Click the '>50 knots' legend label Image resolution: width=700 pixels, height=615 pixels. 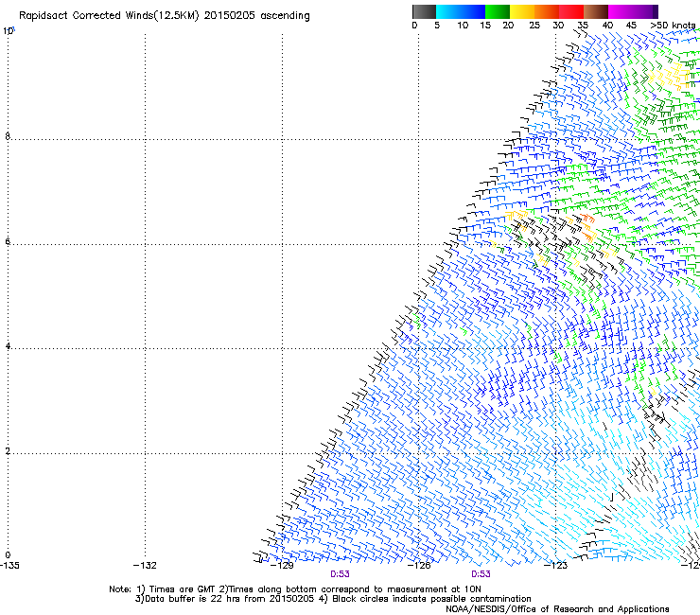(x=673, y=26)
